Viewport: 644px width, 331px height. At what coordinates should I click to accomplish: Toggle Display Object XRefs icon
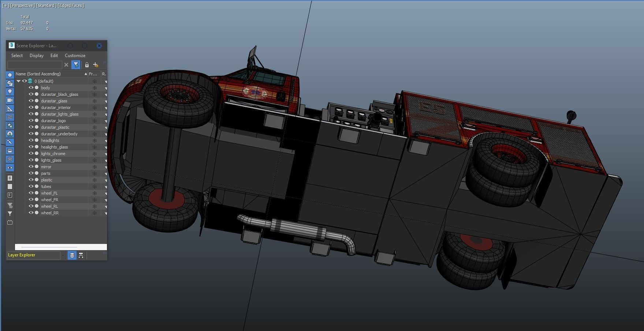pos(10,134)
